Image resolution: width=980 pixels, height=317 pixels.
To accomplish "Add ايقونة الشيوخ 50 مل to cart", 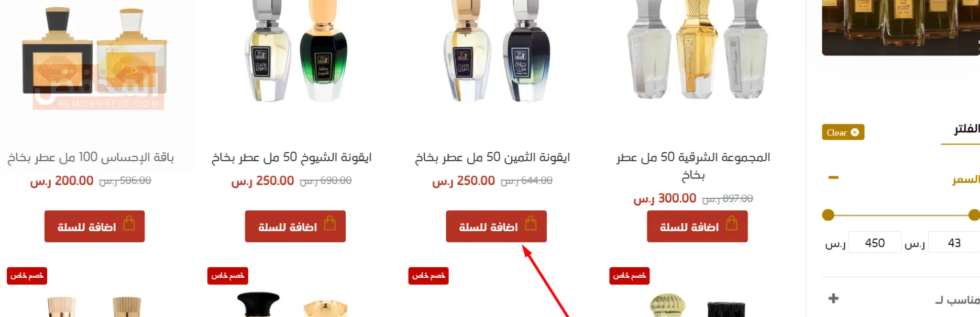I will tap(295, 227).
